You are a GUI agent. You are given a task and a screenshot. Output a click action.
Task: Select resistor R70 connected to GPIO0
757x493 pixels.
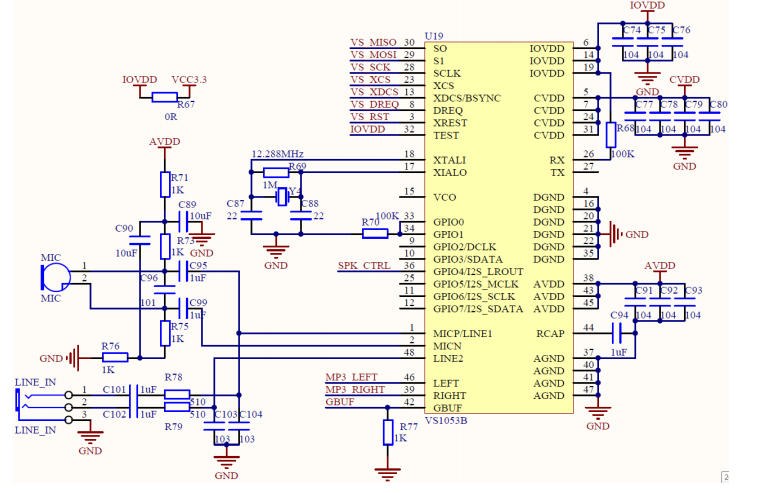click(375, 234)
